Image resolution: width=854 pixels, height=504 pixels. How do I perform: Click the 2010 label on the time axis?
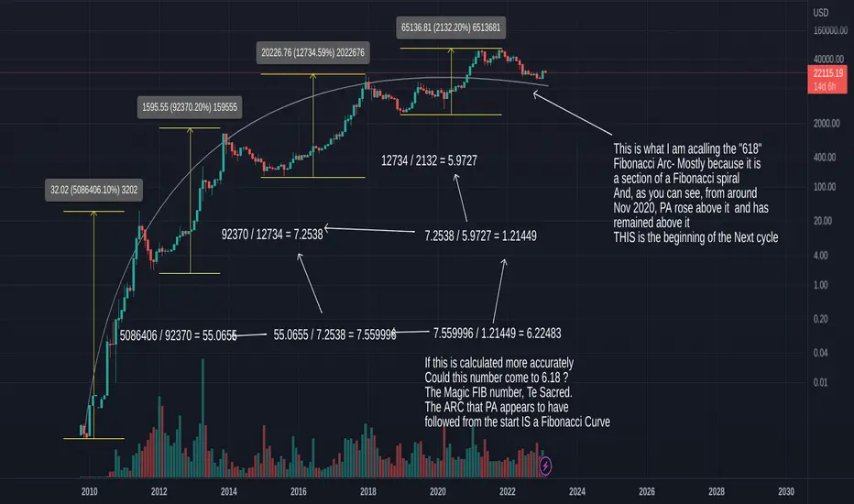coord(89,491)
